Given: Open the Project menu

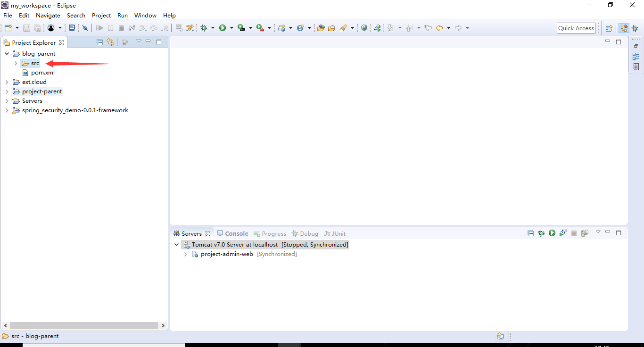Looking at the screenshot, I should (x=101, y=15).
